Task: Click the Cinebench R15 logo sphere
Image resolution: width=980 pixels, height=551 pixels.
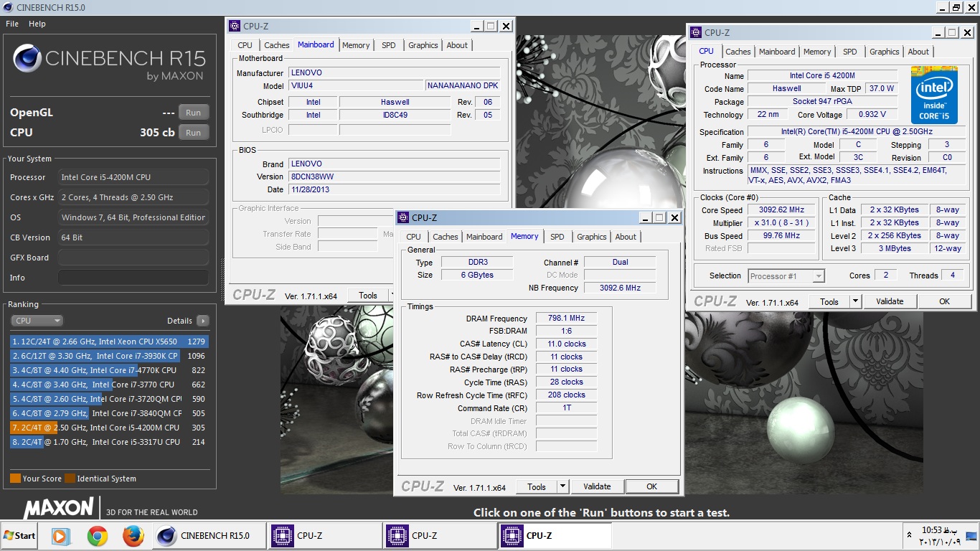Action: coord(27,59)
